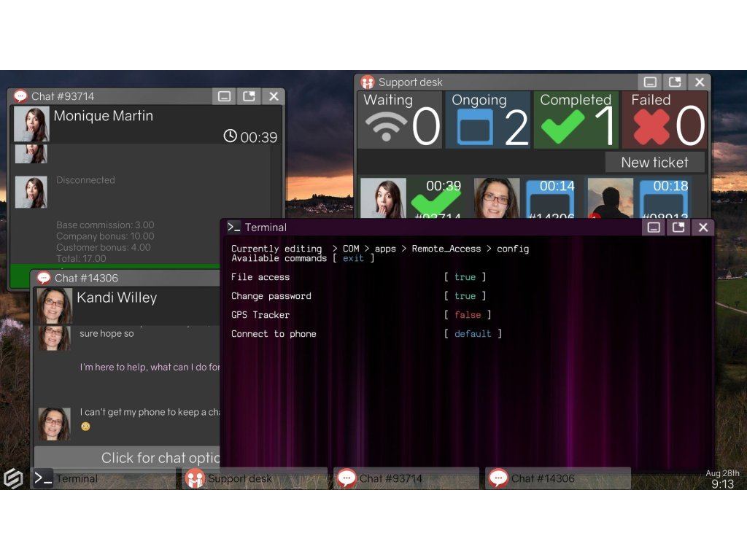The height and width of the screenshot is (560, 747).
Task: Toggle File access true value
Action: pos(465,277)
